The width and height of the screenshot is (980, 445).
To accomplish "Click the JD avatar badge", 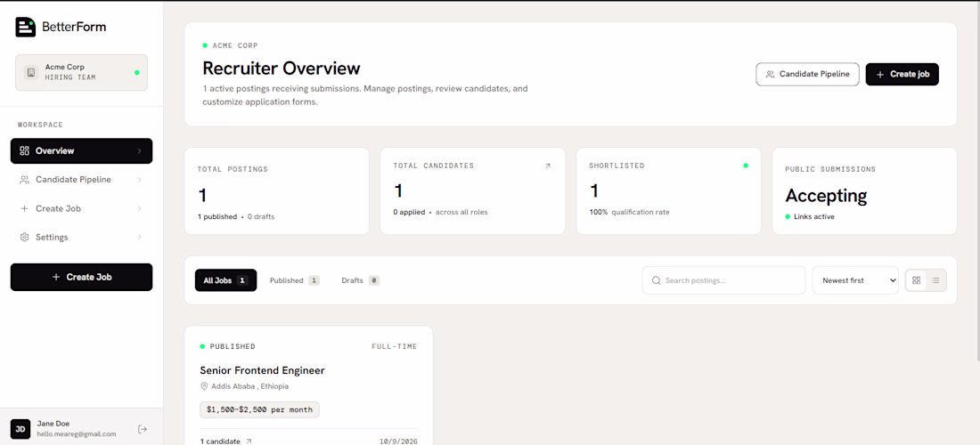I will click(20, 429).
